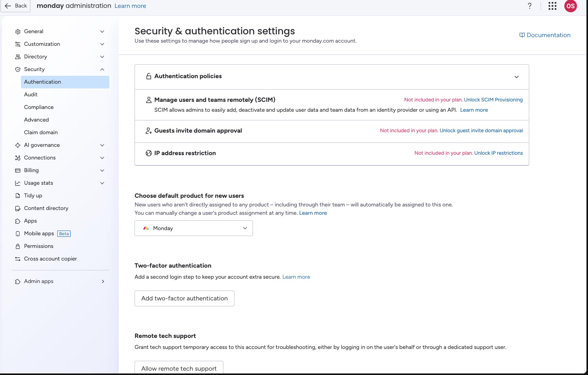
Task: Click the Documentation book icon
Action: pos(522,35)
